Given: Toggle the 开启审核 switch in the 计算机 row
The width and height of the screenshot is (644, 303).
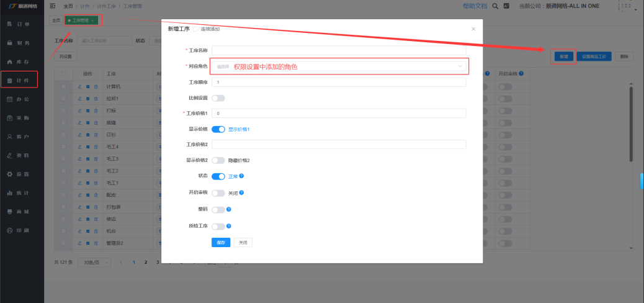Looking at the screenshot, I should (505, 87).
